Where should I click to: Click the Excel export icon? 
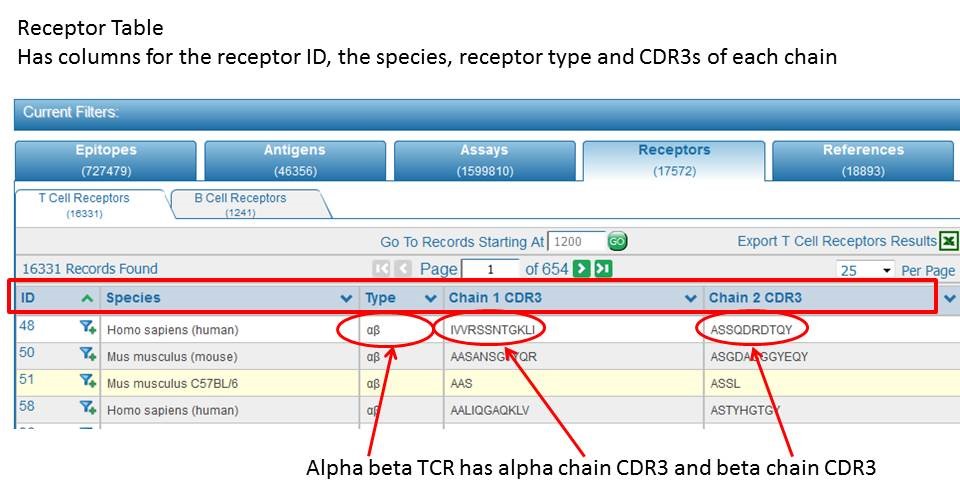point(948,241)
